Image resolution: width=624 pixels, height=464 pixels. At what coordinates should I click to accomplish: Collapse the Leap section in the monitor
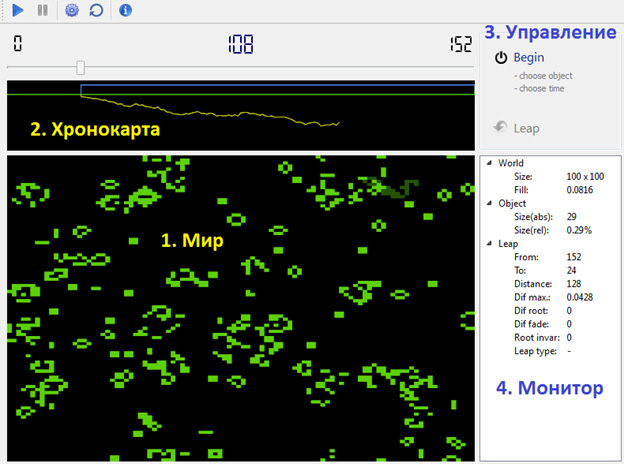point(489,243)
